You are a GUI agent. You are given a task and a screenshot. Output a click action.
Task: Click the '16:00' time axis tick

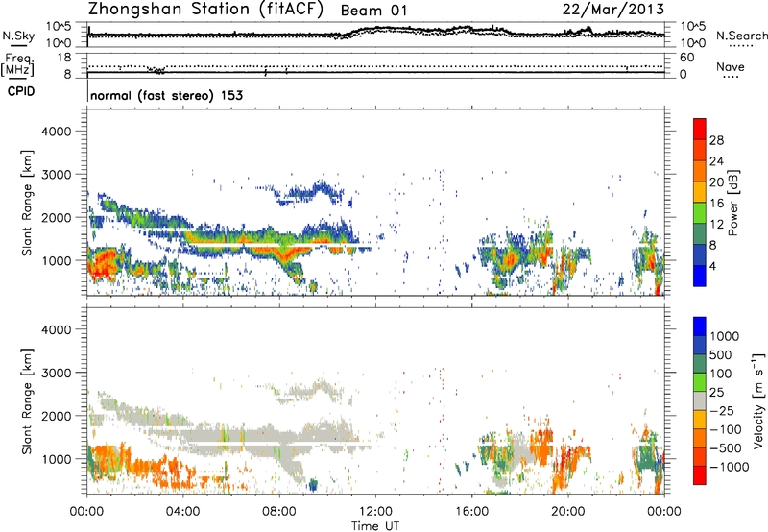coord(471,512)
